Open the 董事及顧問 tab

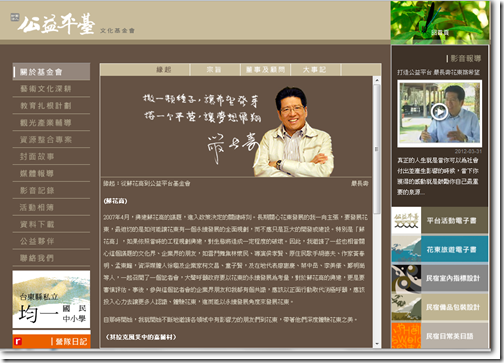click(x=265, y=70)
